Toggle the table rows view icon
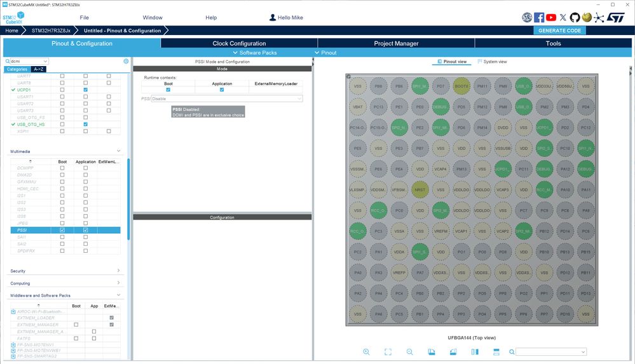The height and width of the screenshot is (364, 635). [x=496, y=352]
